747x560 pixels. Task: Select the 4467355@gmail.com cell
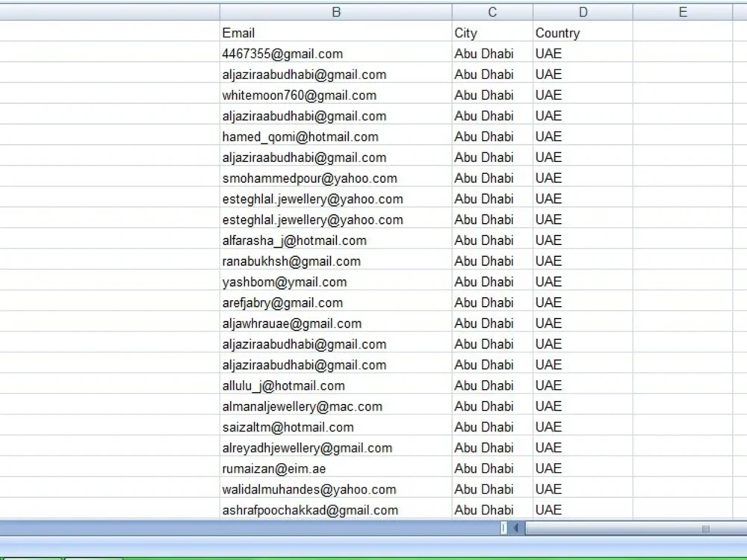[336, 53]
